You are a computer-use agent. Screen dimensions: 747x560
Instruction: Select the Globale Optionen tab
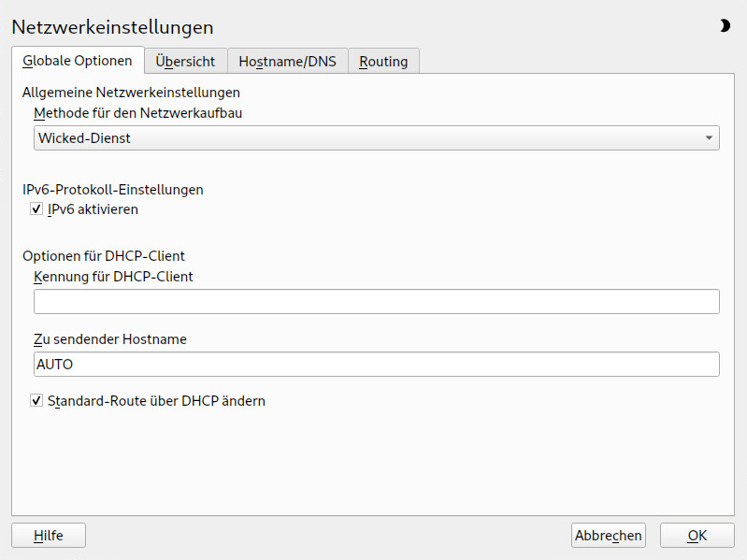[78, 61]
